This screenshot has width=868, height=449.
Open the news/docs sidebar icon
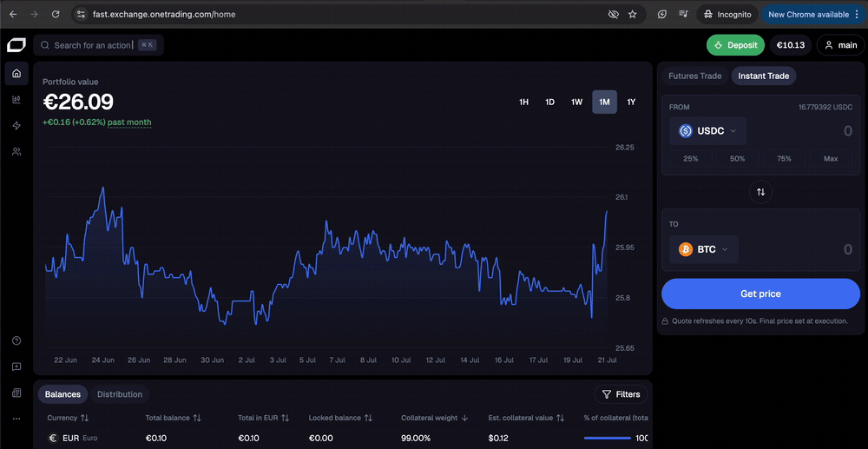tap(16, 393)
